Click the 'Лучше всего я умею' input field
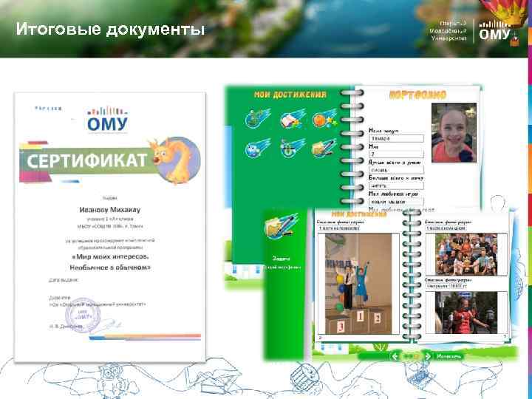 click(x=396, y=170)
